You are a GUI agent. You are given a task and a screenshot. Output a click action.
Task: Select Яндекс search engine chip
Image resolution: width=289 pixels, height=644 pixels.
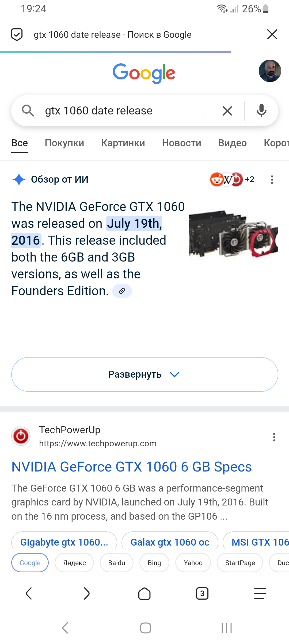(x=74, y=563)
